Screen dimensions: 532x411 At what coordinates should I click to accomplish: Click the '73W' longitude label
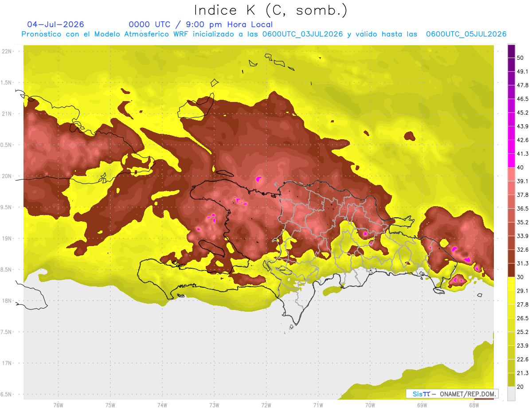[x=214, y=405]
